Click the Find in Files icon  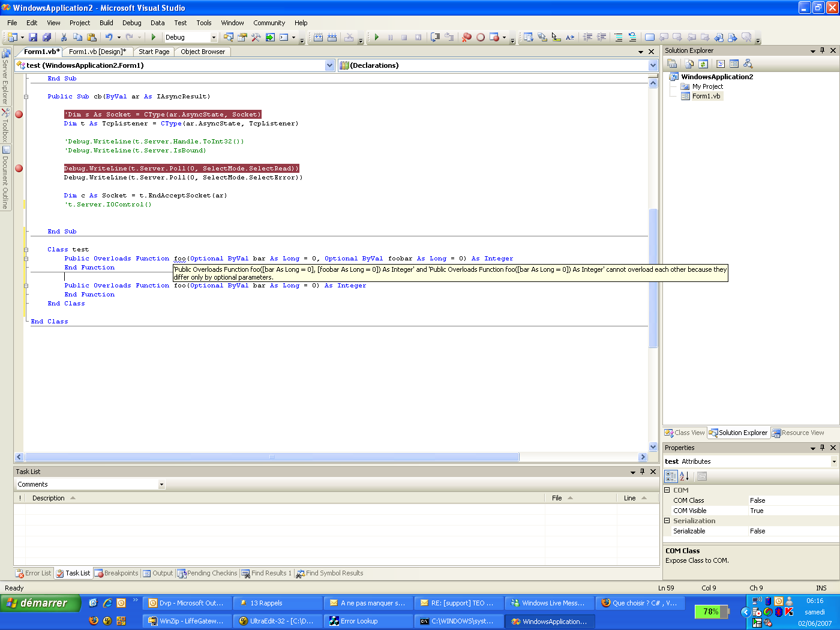[x=229, y=37]
